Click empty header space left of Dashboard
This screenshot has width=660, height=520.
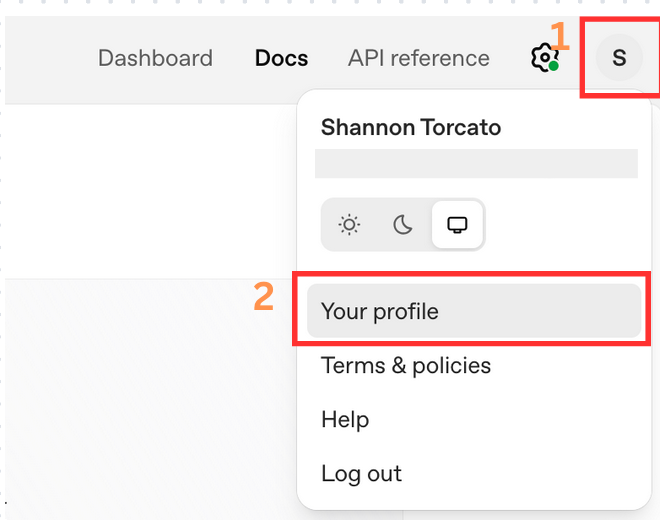tap(50, 58)
